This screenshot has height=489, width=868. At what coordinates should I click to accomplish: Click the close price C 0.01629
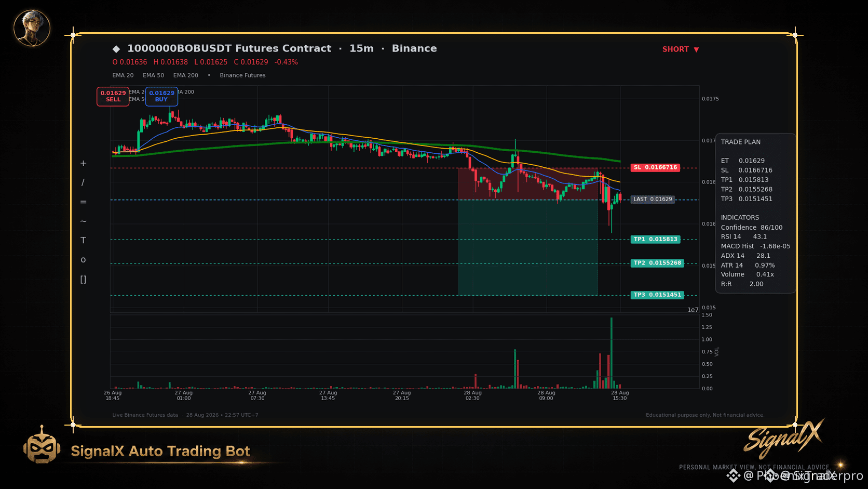(x=251, y=62)
